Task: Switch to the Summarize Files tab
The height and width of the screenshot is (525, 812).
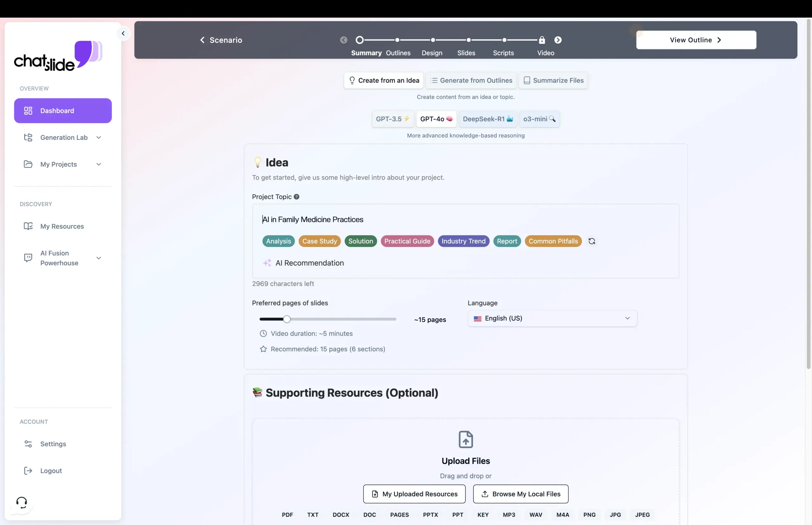Action: [x=553, y=81]
